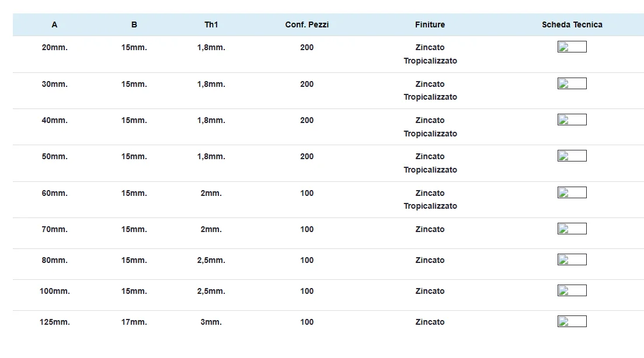Click the Conf. Pezzi column header

coord(307,24)
